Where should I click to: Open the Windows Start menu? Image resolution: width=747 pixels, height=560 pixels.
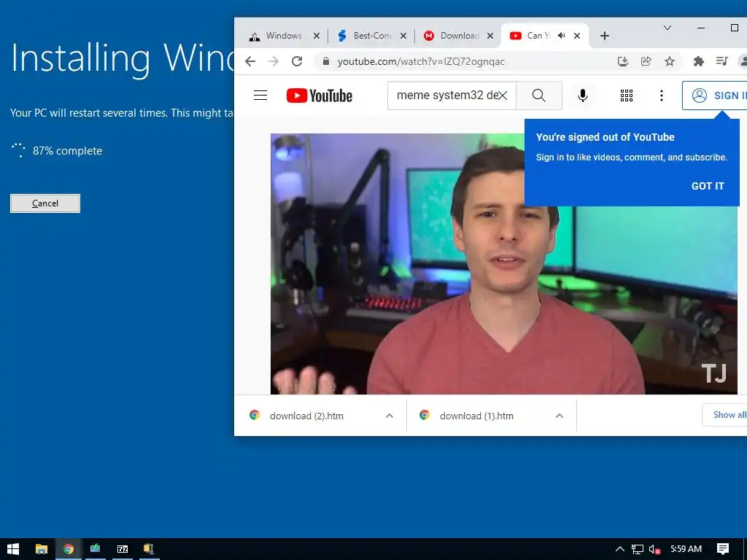click(13, 549)
